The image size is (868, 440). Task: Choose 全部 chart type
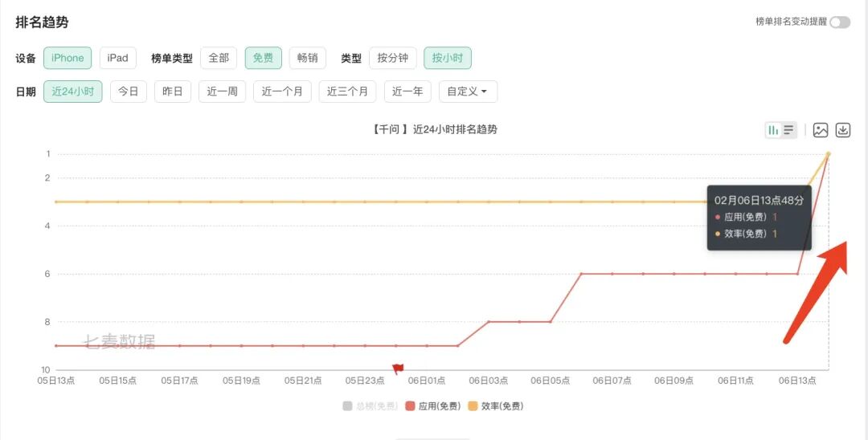(x=219, y=58)
